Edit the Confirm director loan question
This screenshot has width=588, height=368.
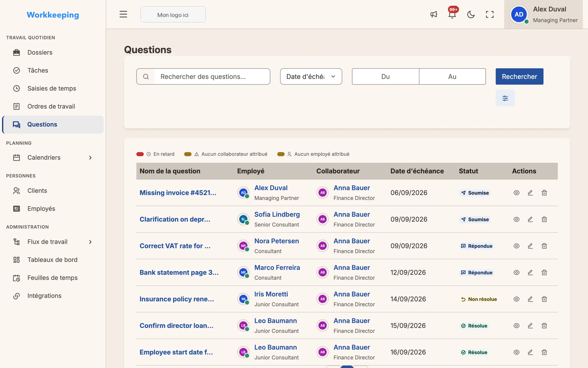[530, 326]
